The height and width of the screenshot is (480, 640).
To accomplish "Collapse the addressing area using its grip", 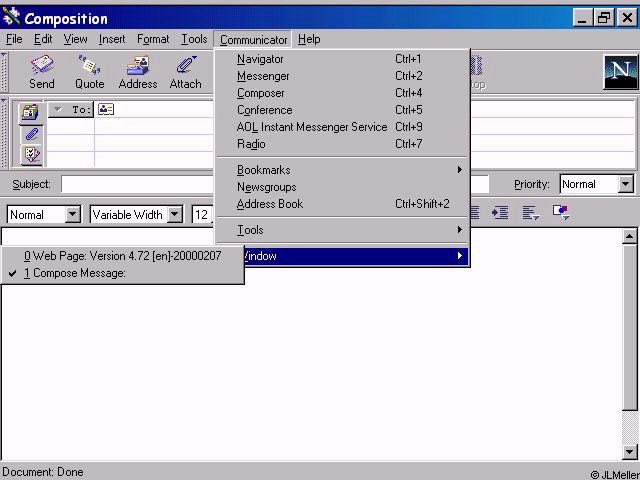I will (4, 133).
